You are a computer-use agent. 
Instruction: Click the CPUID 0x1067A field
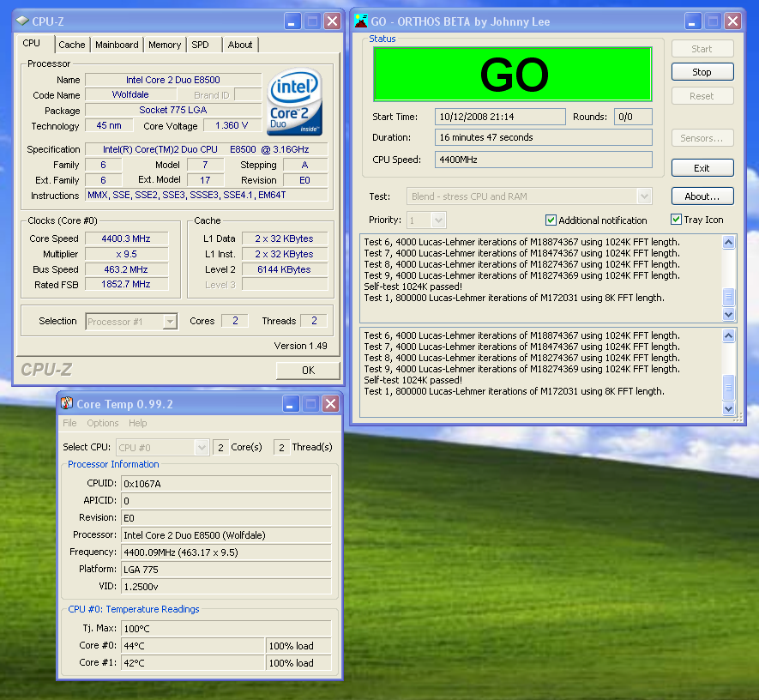click(x=226, y=484)
